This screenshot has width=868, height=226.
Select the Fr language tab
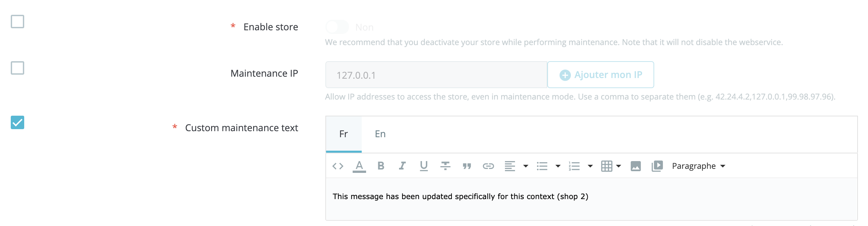click(344, 134)
